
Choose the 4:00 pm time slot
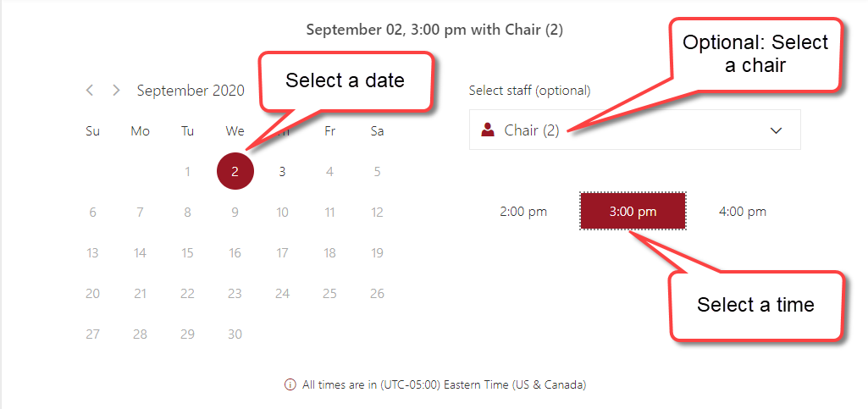(x=743, y=212)
